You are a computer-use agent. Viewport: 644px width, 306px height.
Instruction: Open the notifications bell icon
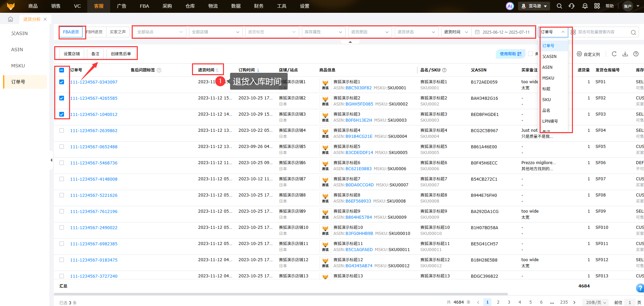585,6
